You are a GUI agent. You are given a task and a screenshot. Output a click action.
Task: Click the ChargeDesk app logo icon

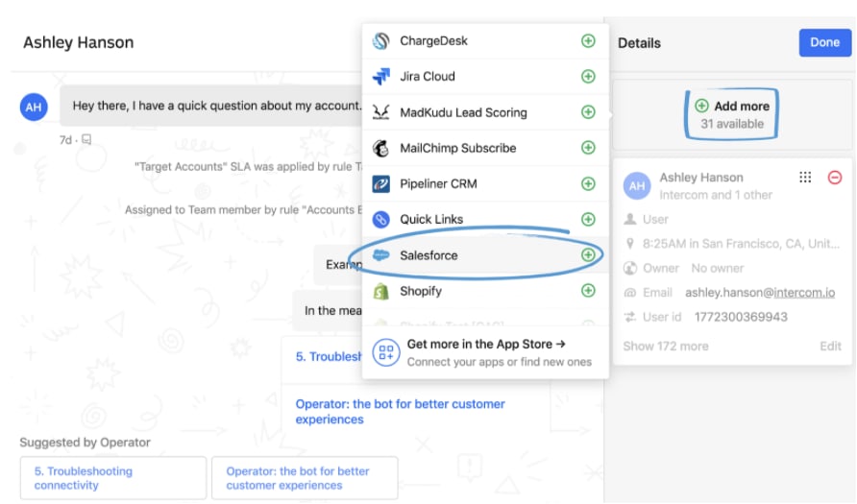[x=381, y=41]
